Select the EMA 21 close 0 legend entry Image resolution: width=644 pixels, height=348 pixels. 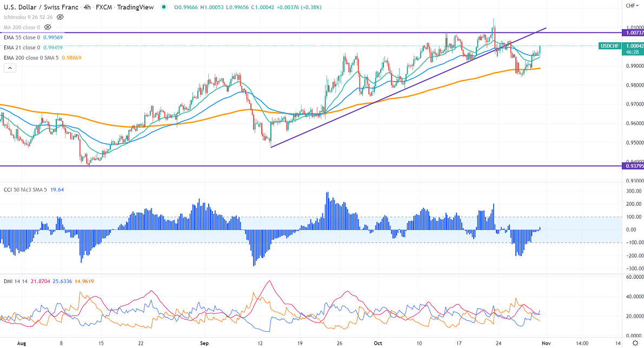click(x=22, y=48)
